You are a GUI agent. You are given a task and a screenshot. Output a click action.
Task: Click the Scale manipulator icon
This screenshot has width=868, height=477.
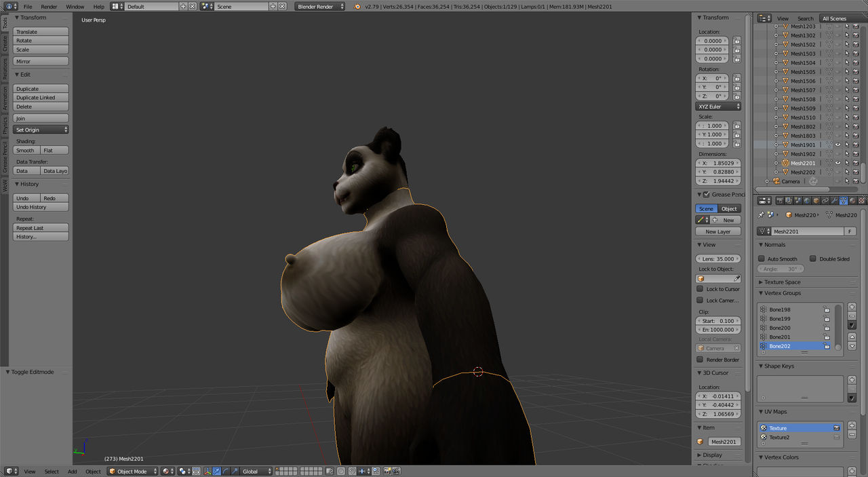click(x=235, y=471)
